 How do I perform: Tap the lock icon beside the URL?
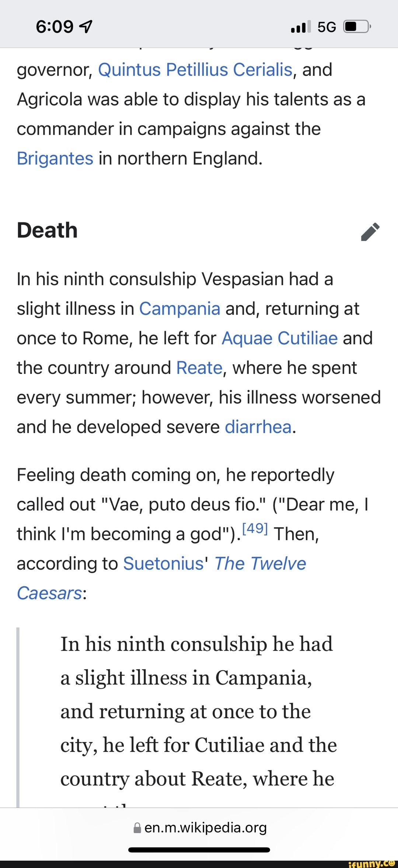[x=137, y=828]
